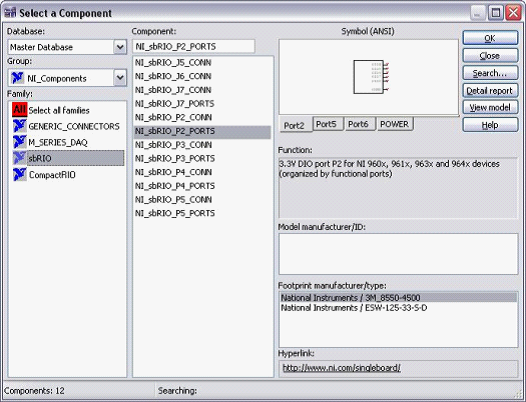The image size is (526, 402).
Task: Click the View model button
Action: pos(490,107)
